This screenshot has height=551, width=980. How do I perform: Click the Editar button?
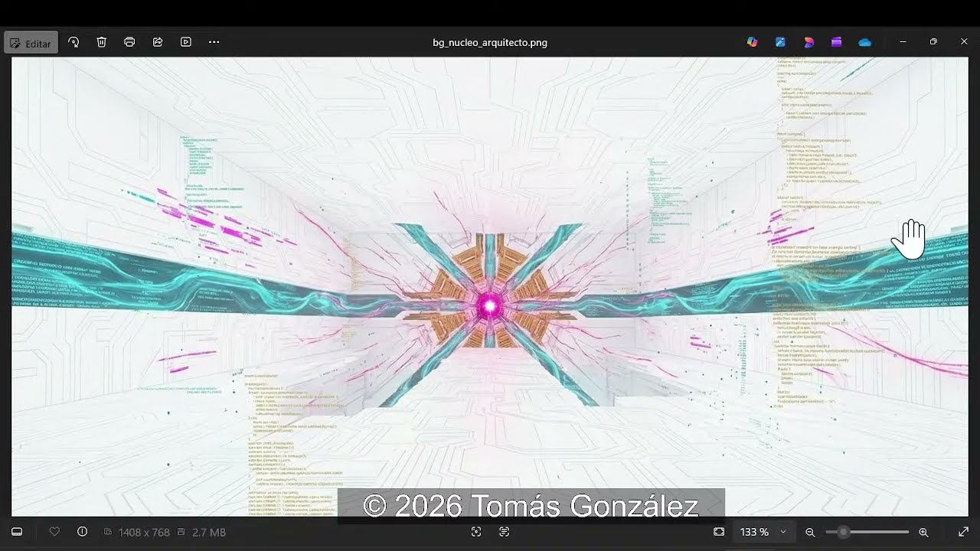31,43
